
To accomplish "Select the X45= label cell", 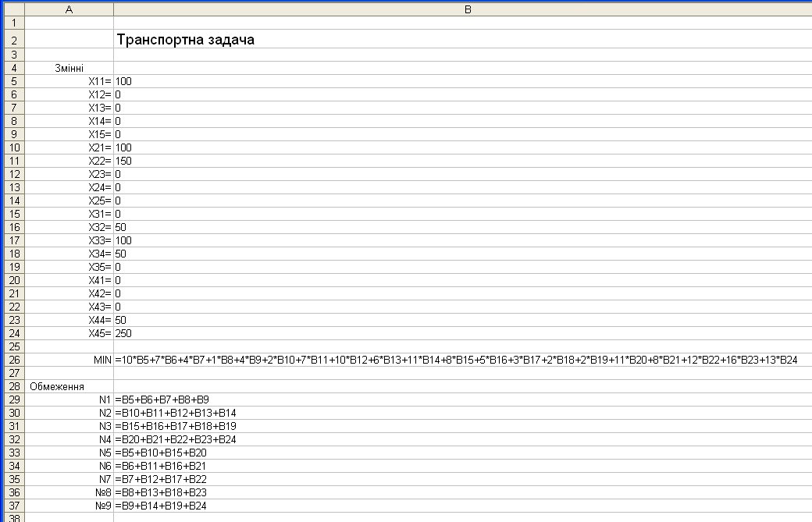I will pyautogui.click(x=69, y=333).
